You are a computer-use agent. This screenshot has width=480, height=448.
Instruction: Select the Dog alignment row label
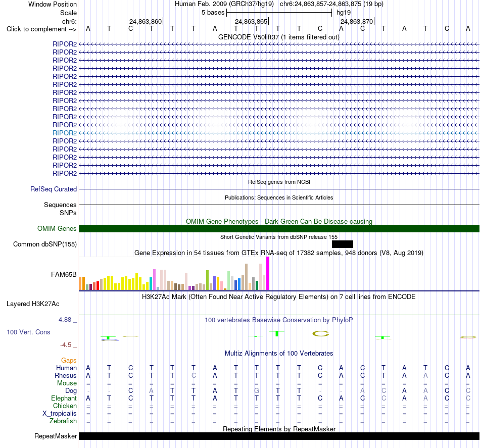pos(71,391)
